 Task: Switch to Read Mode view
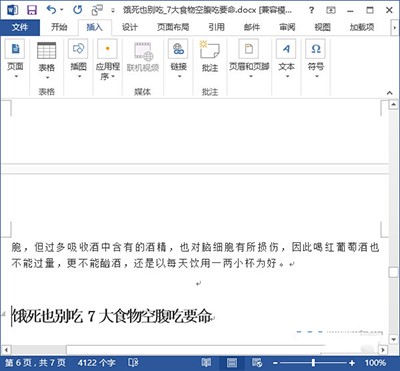[207, 362]
